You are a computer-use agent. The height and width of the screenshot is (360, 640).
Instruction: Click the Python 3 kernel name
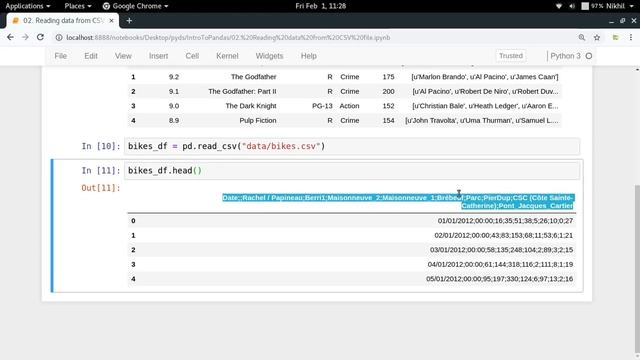point(565,56)
